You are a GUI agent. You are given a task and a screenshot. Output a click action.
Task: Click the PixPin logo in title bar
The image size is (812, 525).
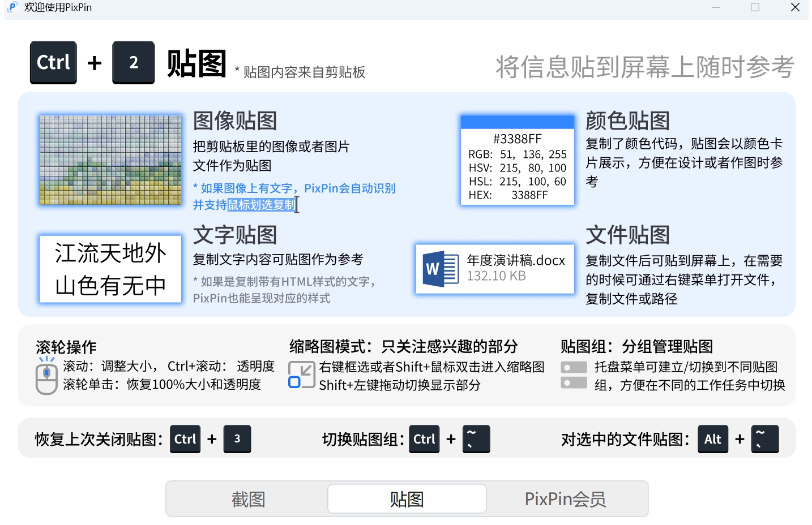pyautogui.click(x=12, y=8)
